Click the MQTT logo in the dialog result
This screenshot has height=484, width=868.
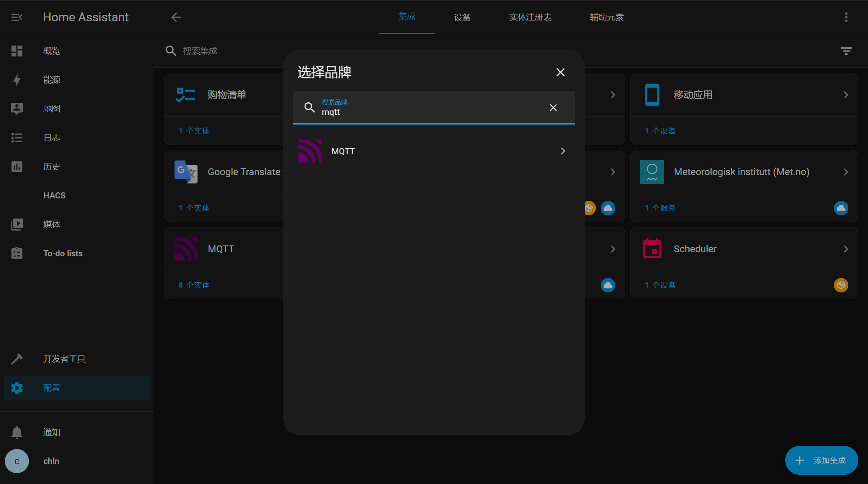tap(310, 151)
